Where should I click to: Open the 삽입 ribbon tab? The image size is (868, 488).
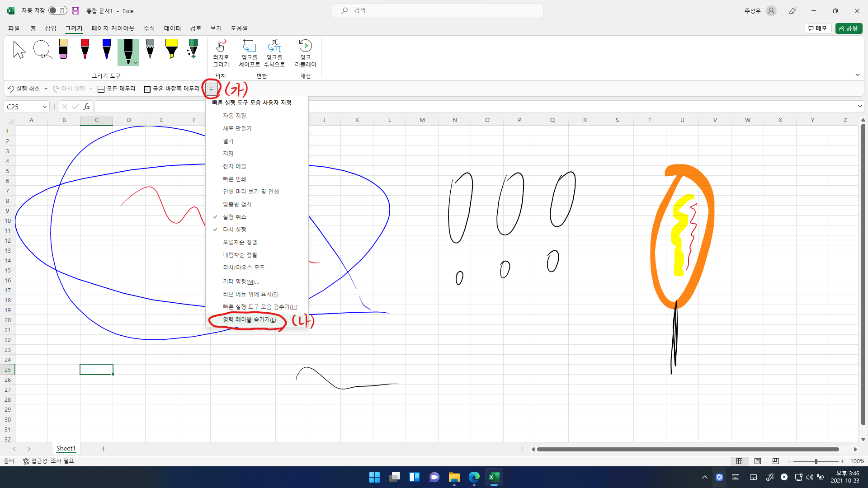point(50,28)
